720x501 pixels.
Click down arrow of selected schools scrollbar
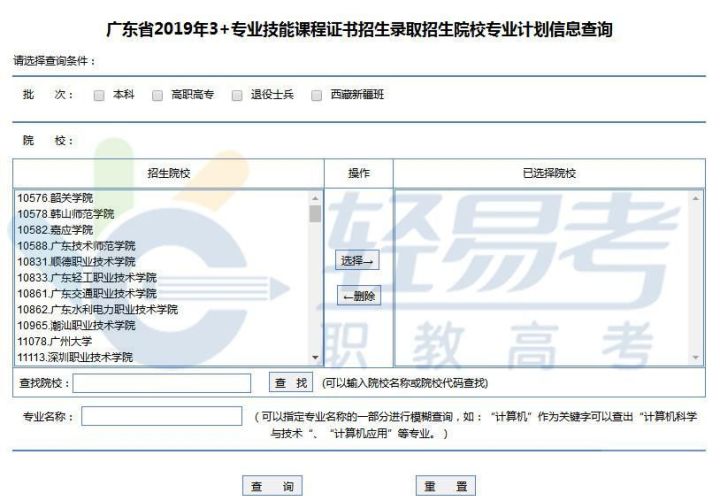(x=697, y=358)
